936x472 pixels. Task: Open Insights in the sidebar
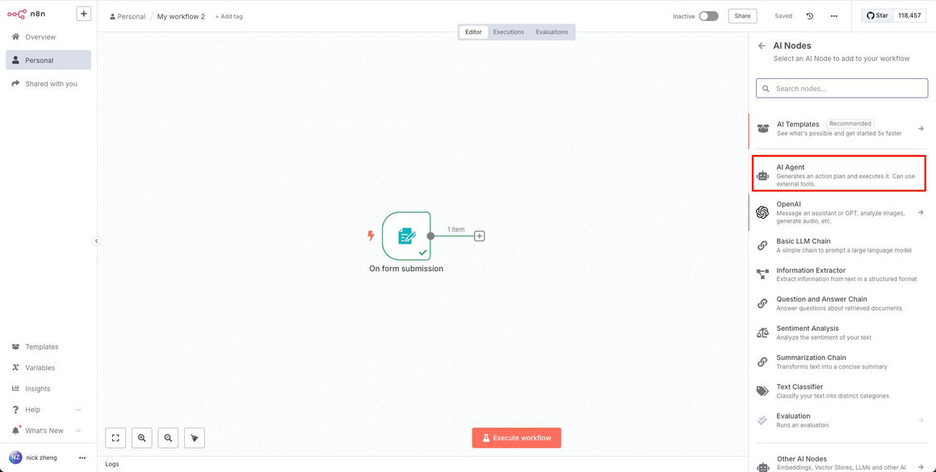click(37, 388)
